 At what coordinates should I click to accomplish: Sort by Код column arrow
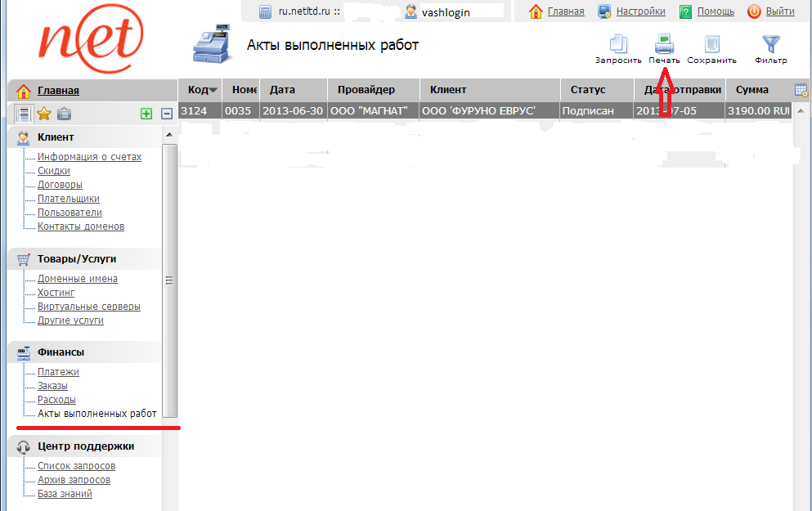pyautogui.click(x=213, y=91)
